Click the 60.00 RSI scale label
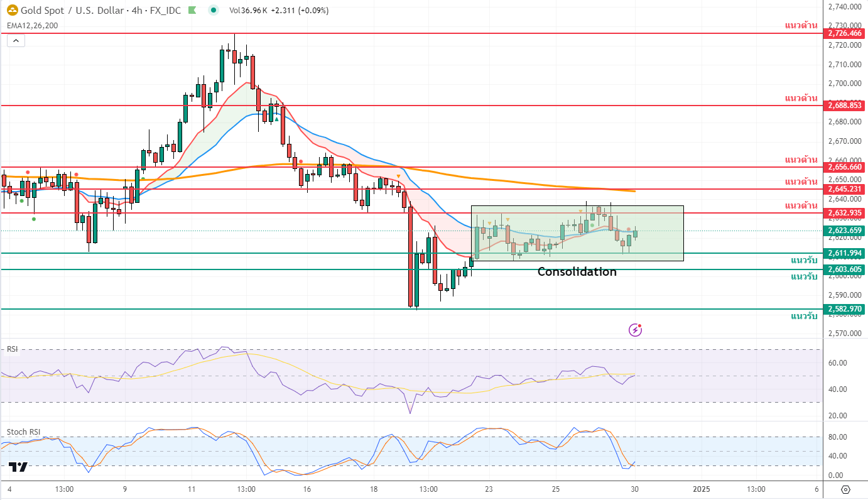 point(837,363)
